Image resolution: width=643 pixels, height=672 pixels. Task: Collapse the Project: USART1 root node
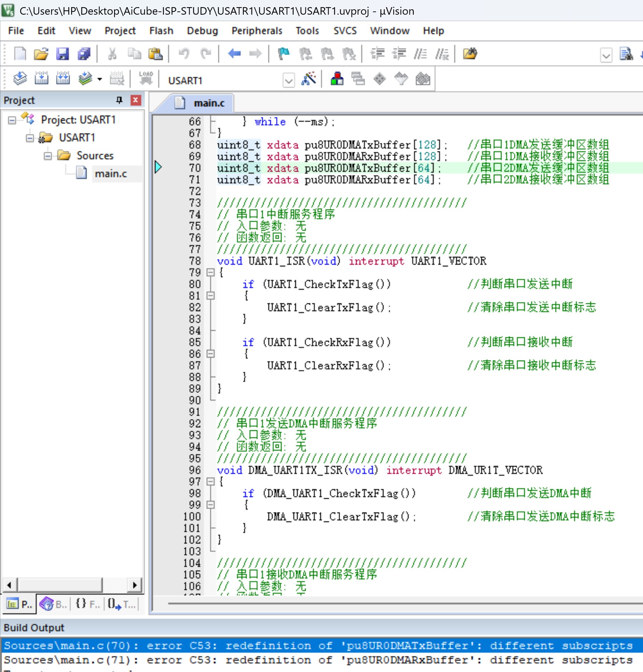(12, 120)
